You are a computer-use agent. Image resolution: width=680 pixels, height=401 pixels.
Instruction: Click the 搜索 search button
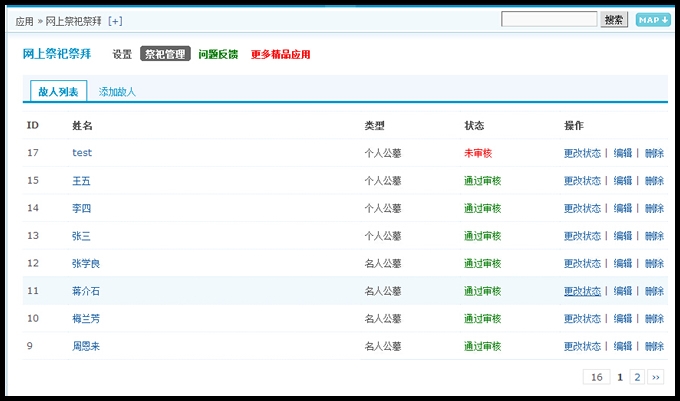(614, 19)
